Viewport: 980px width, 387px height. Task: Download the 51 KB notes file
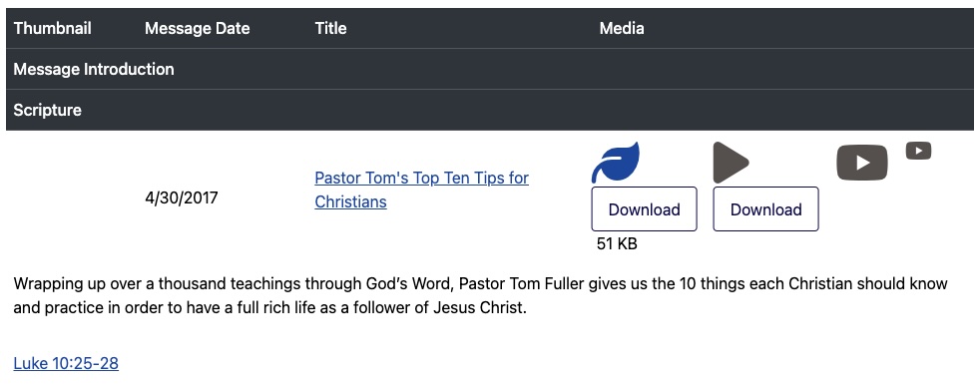click(644, 209)
